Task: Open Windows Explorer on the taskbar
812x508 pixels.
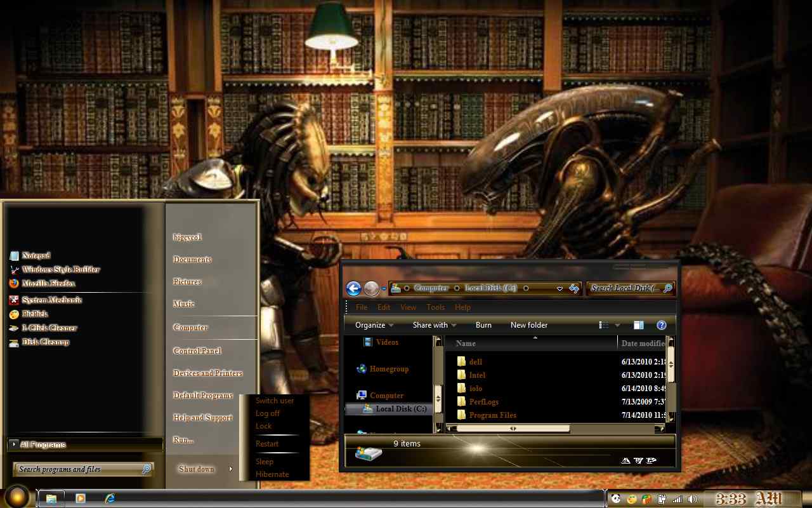Action: click(x=51, y=498)
